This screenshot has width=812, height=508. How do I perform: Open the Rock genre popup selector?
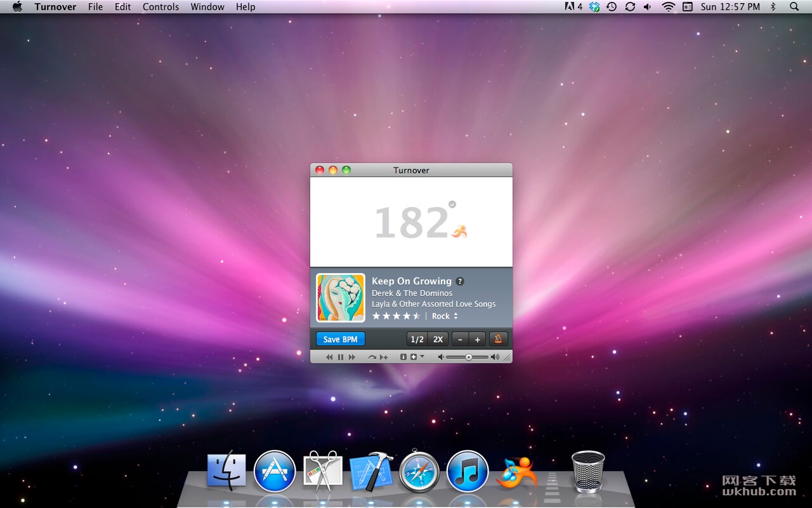coord(445,316)
